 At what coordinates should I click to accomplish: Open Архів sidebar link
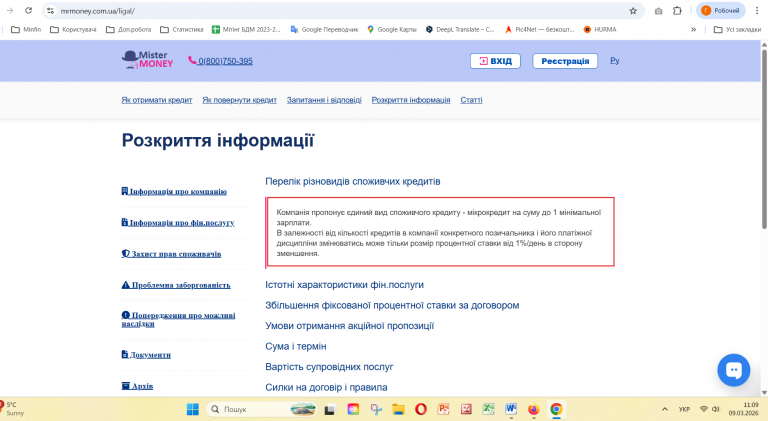pyautogui.click(x=137, y=386)
